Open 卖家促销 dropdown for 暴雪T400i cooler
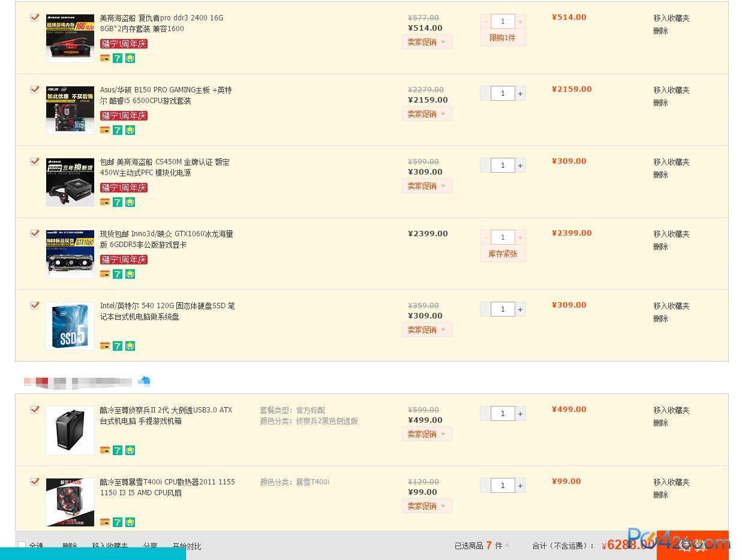The width and height of the screenshot is (742, 560). (426, 506)
